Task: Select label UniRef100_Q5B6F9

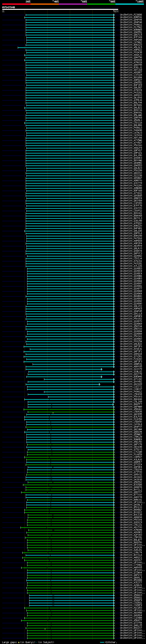Action: coord(131,600)
